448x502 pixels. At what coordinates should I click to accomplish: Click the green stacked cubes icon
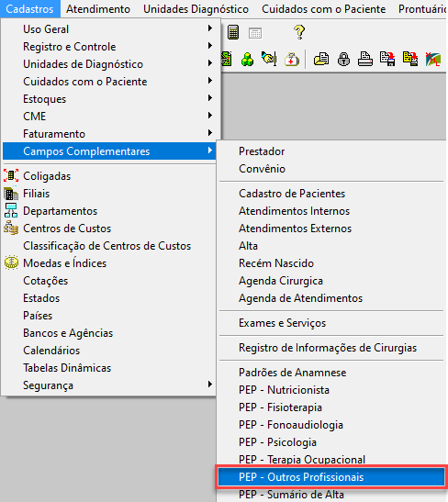click(x=247, y=60)
